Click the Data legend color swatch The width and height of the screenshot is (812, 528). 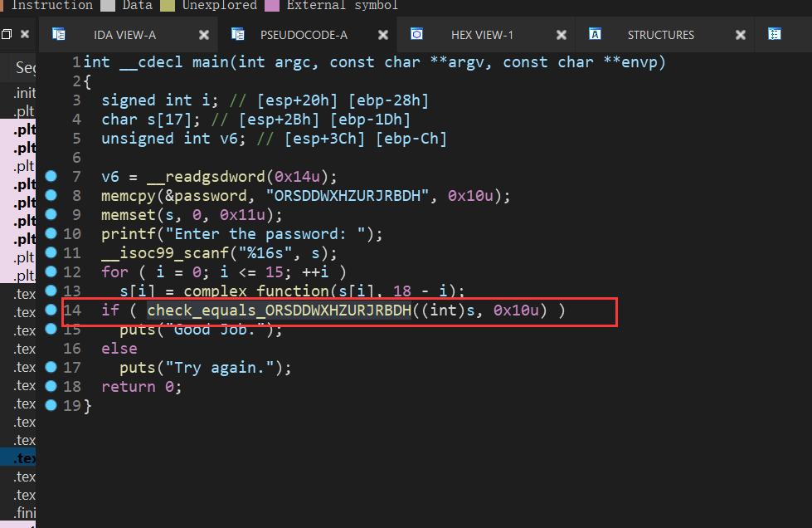tap(108, 5)
